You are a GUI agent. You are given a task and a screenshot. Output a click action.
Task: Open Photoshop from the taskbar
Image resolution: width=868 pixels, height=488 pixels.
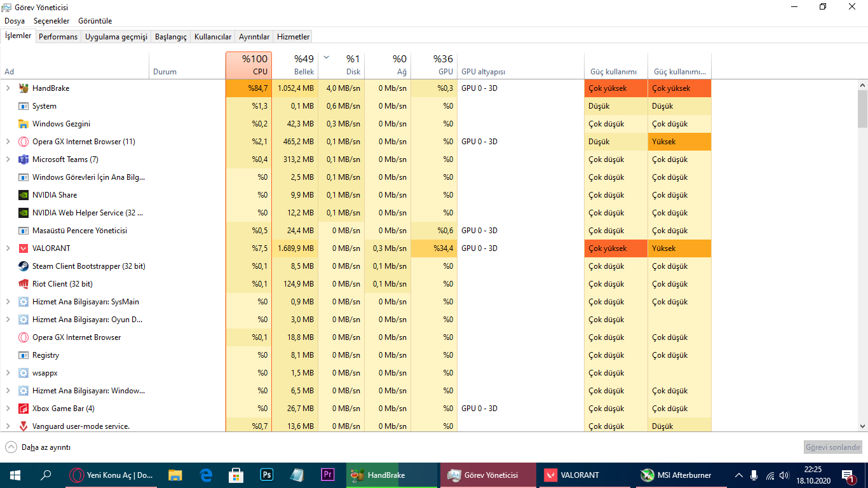click(x=267, y=475)
